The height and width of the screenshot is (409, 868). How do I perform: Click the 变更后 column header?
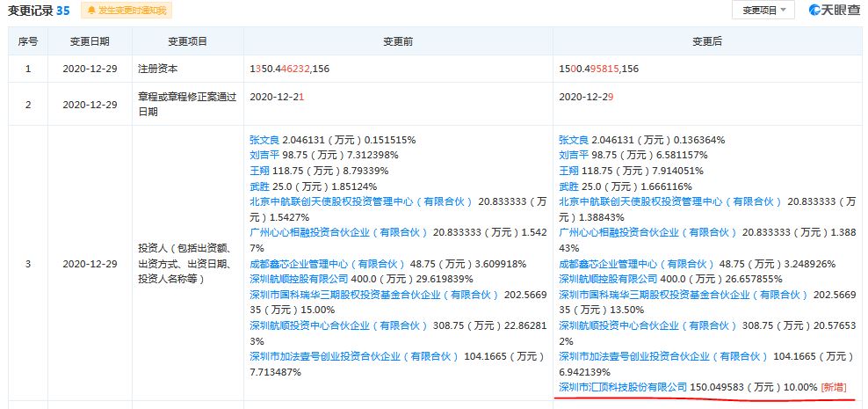(x=707, y=41)
